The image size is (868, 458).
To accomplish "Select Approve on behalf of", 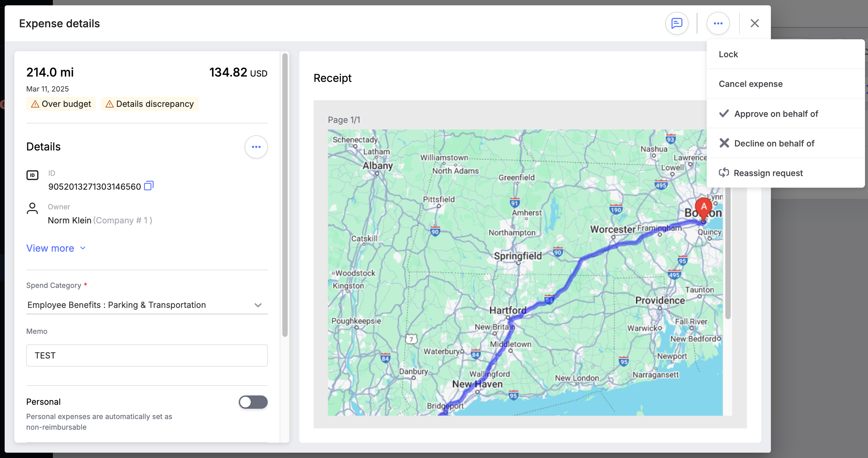I will 776,114.
